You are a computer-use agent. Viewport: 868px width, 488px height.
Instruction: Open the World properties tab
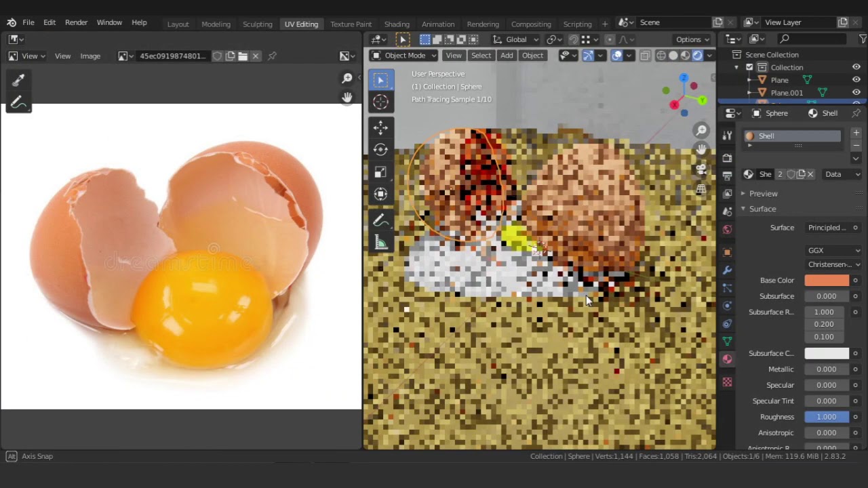coord(727,229)
